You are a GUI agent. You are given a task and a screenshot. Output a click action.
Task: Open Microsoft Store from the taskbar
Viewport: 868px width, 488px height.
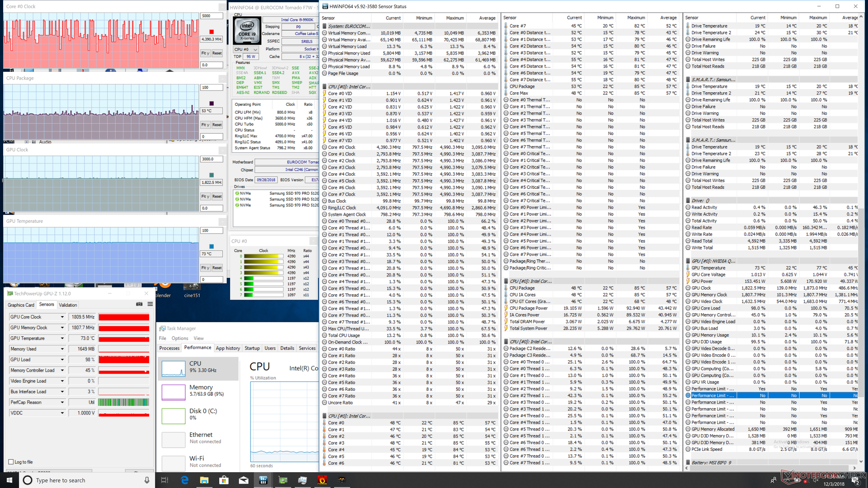tap(224, 480)
